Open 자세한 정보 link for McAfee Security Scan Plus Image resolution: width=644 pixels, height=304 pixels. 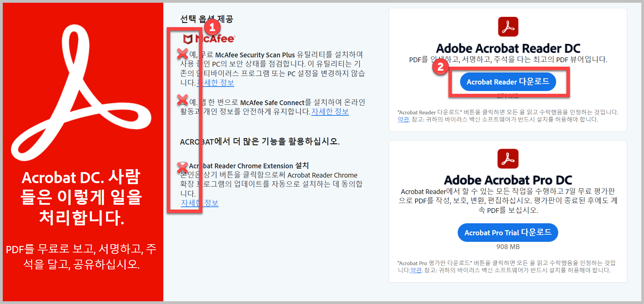point(215,83)
